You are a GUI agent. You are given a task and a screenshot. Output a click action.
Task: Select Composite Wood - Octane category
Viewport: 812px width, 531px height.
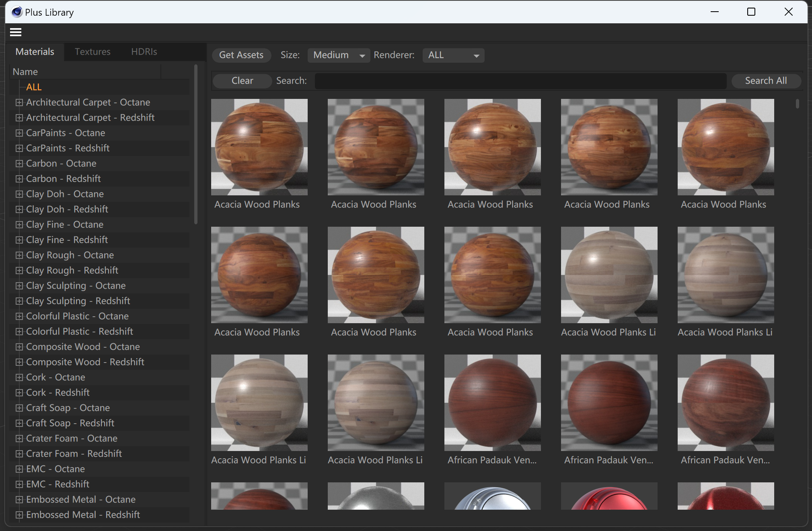[83, 347]
